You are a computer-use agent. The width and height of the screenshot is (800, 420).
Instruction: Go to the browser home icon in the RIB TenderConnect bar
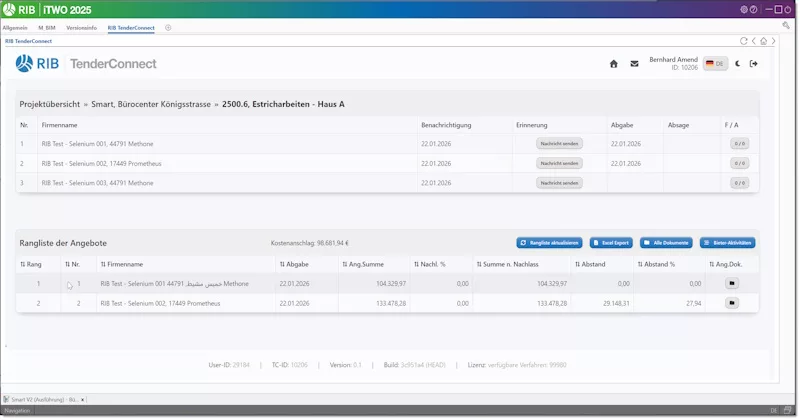[763, 41]
